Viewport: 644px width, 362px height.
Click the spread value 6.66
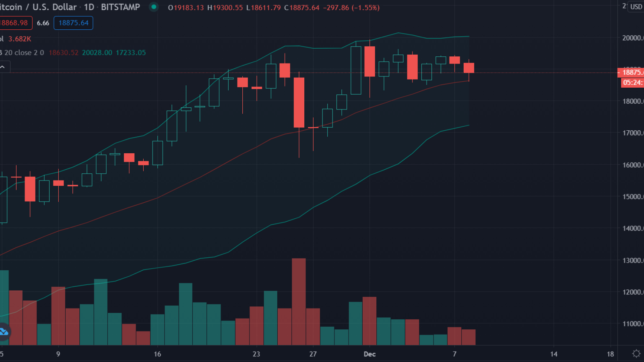(x=43, y=23)
